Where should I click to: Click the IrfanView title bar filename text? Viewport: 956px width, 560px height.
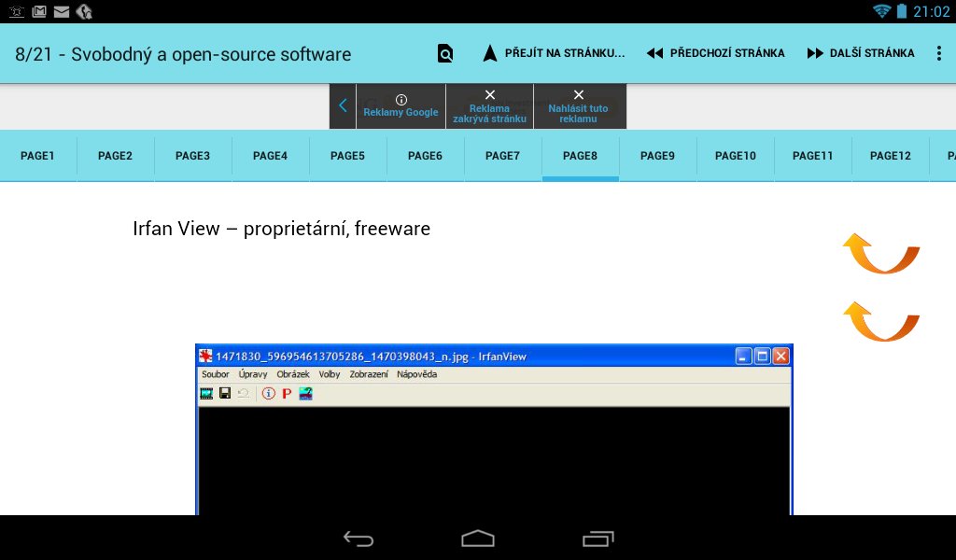tap(372, 357)
